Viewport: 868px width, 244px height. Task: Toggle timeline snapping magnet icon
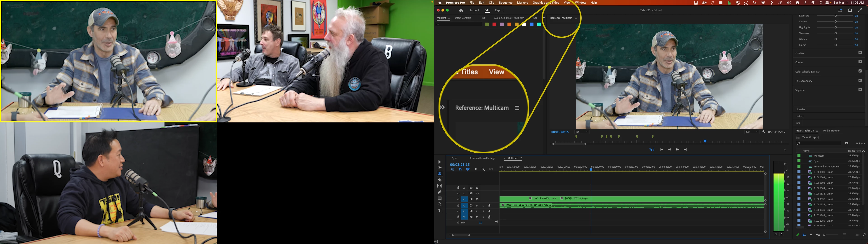point(460,169)
